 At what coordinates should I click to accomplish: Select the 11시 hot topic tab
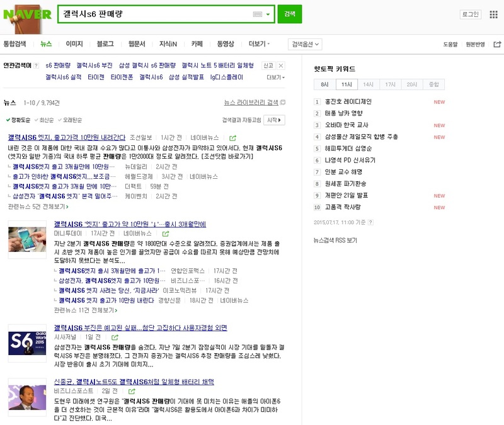point(346,84)
